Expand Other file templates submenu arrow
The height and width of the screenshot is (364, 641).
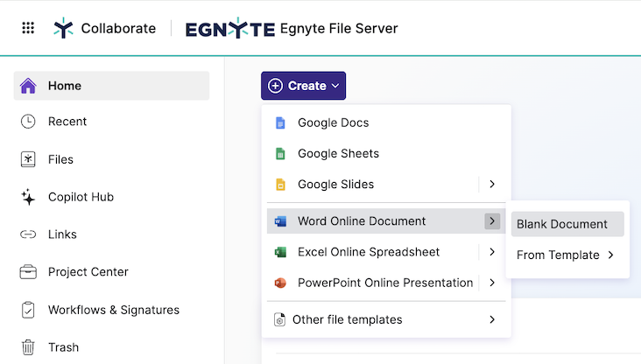[492, 319]
